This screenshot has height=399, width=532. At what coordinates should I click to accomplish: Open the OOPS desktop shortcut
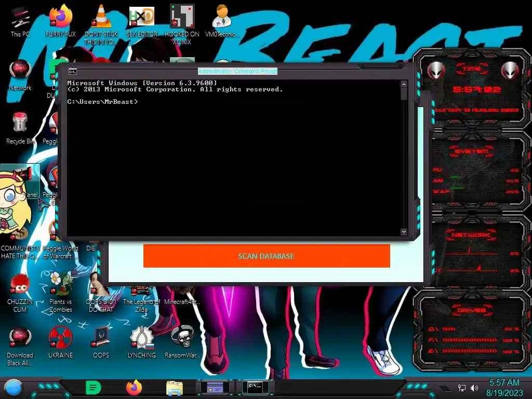(x=101, y=343)
